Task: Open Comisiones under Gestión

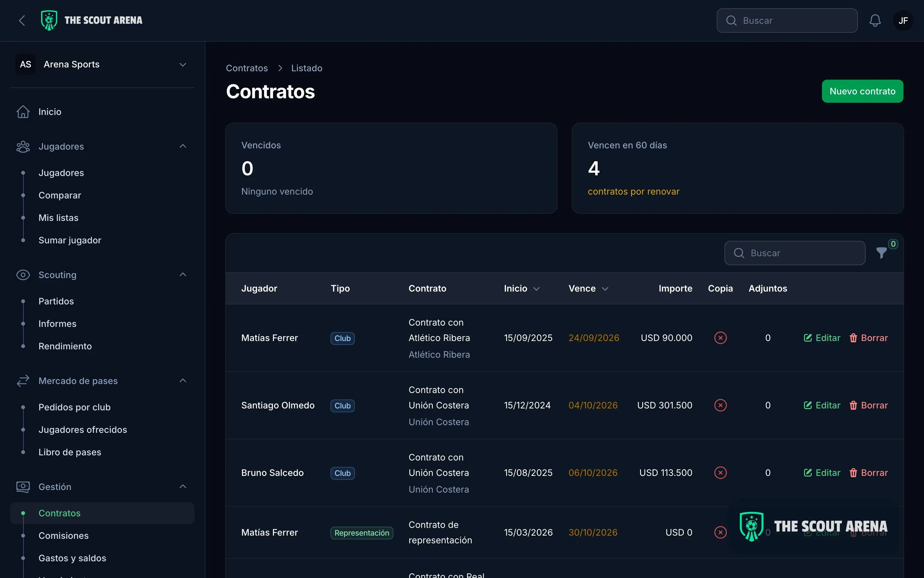Action: [x=64, y=536]
